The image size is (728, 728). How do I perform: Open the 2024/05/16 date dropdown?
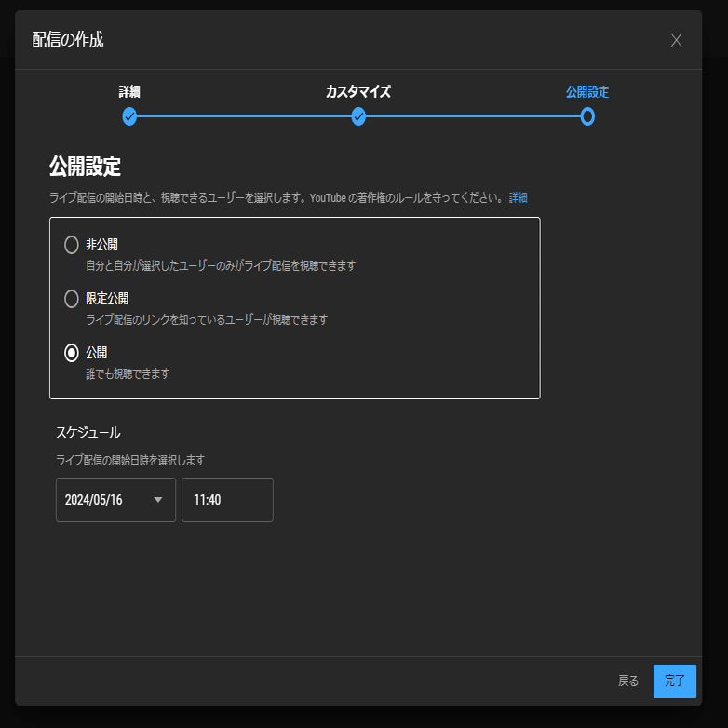pyautogui.click(x=115, y=500)
